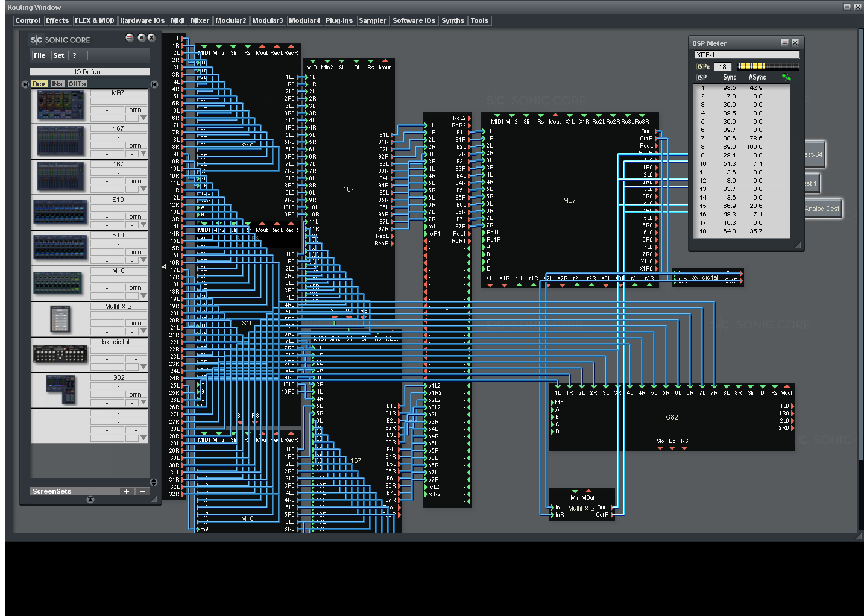The width and height of the screenshot is (864, 616).
Task: Expand dropdown arrow in G82 device row
Action: pyautogui.click(x=143, y=403)
